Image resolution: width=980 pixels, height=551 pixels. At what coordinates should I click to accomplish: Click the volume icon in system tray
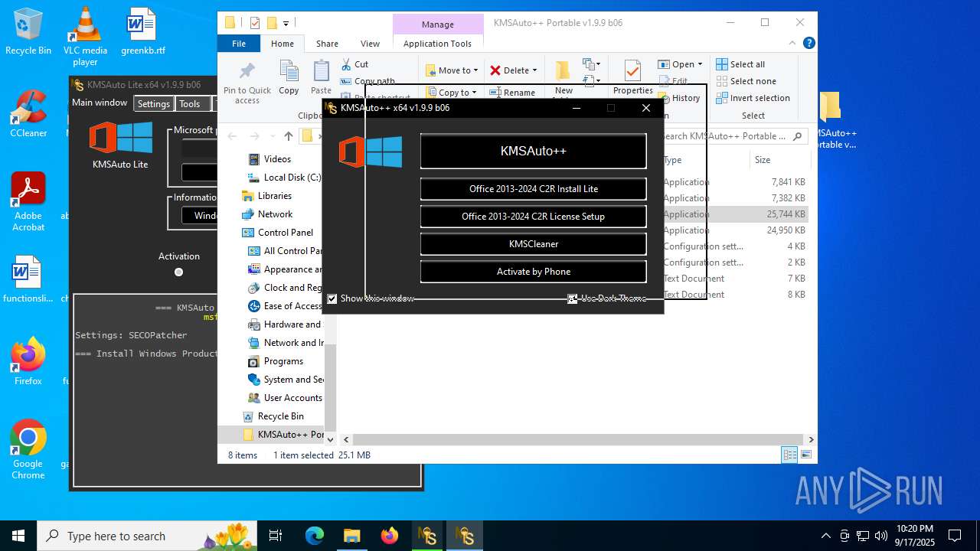tap(881, 536)
